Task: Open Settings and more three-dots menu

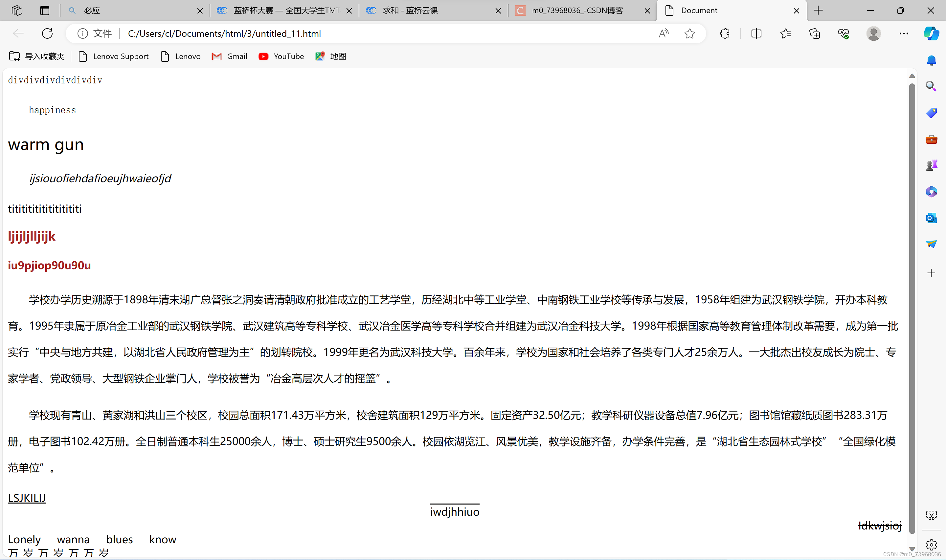Action: 903,33
